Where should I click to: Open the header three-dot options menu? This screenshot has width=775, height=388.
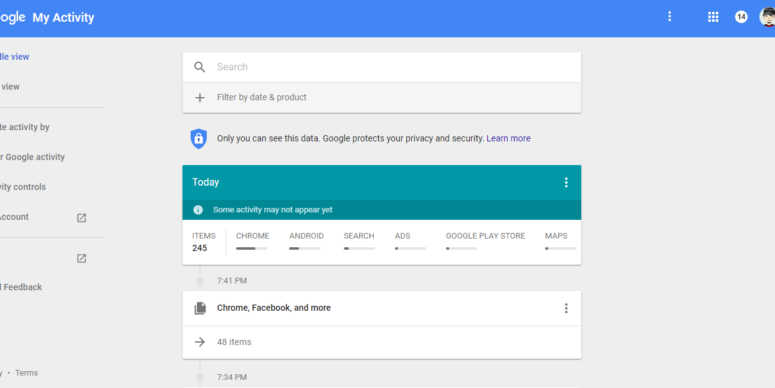(670, 17)
